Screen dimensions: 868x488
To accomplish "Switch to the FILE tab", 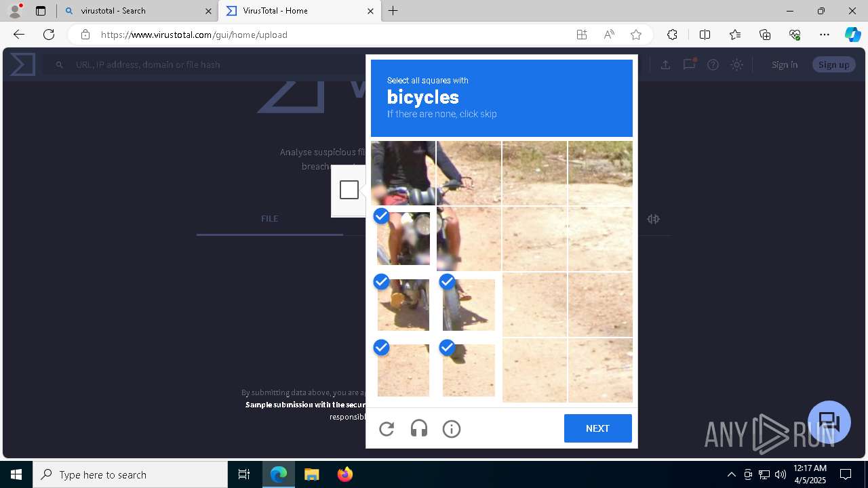I will tap(269, 218).
